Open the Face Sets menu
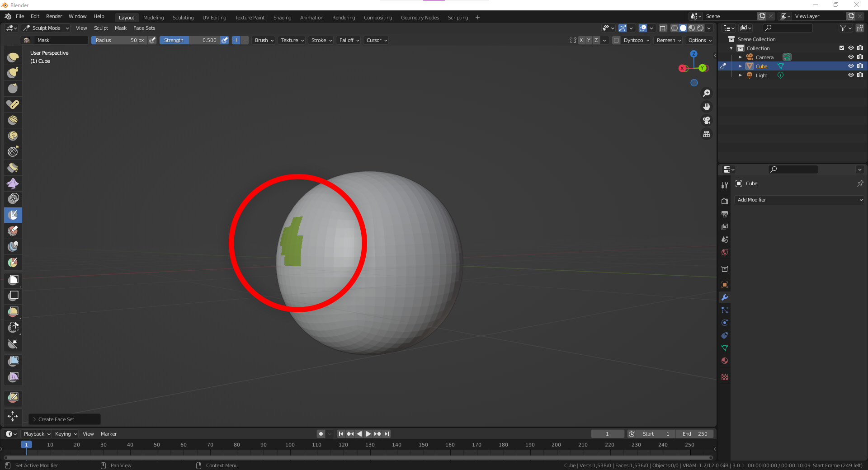Image resolution: width=868 pixels, height=470 pixels. click(144, 28)
